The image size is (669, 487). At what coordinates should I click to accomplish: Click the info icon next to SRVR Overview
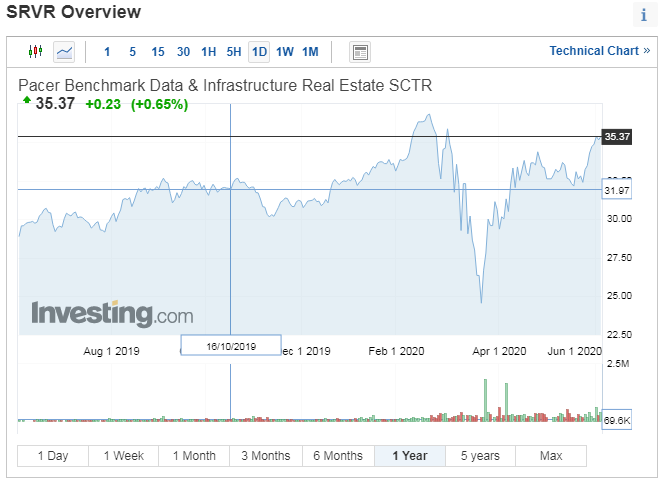point(644,15)
